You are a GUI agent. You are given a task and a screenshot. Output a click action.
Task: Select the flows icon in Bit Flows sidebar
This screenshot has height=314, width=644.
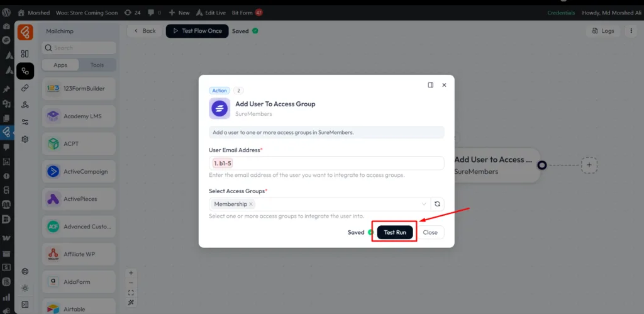coord(25,71)
